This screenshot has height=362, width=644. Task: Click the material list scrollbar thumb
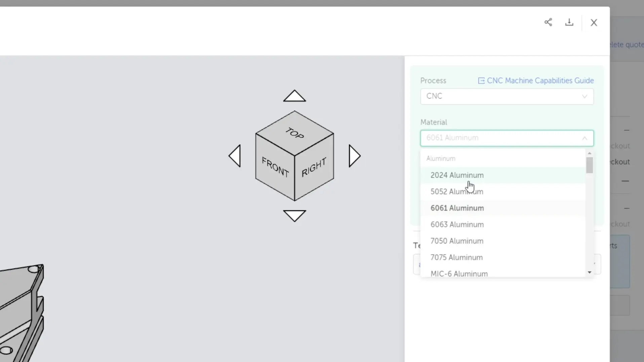click(590, 165)
